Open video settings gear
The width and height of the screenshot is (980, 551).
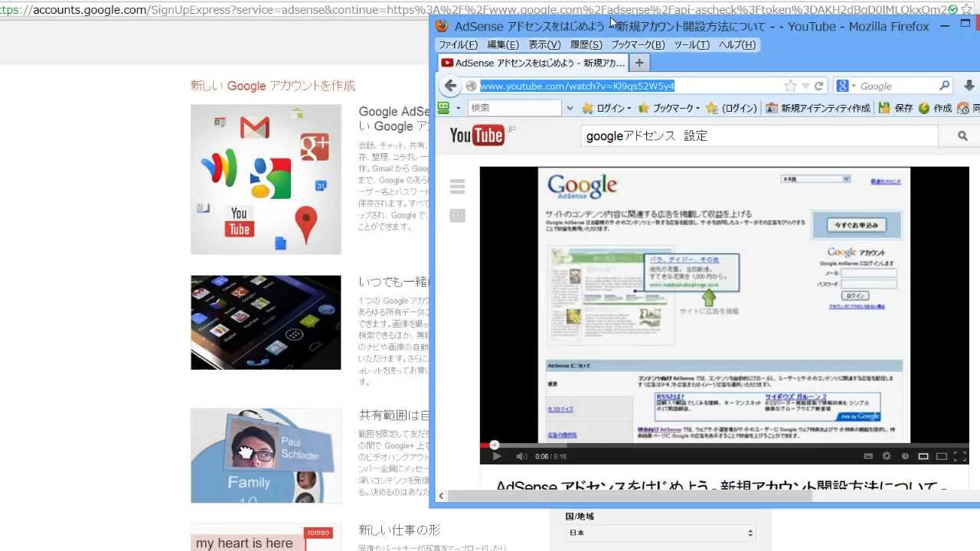[x=887, y=456]
